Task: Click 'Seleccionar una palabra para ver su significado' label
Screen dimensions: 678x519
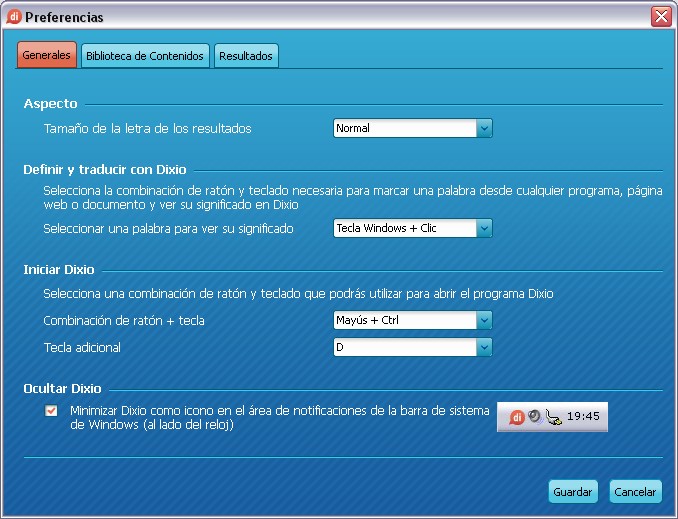Action: (169, 228)
